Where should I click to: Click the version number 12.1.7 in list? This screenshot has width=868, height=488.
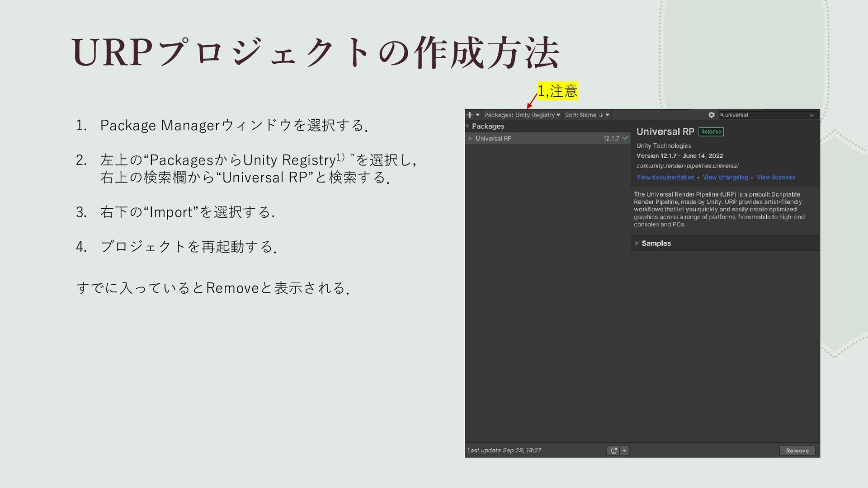click(x=611, y=139)
